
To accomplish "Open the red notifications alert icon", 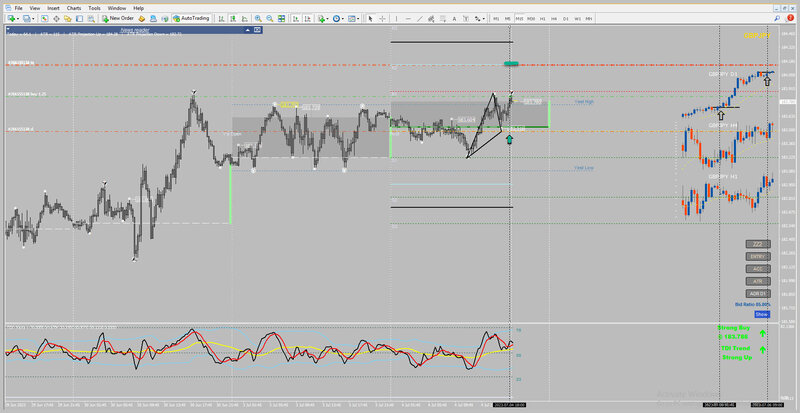I will tap(790, 18).
